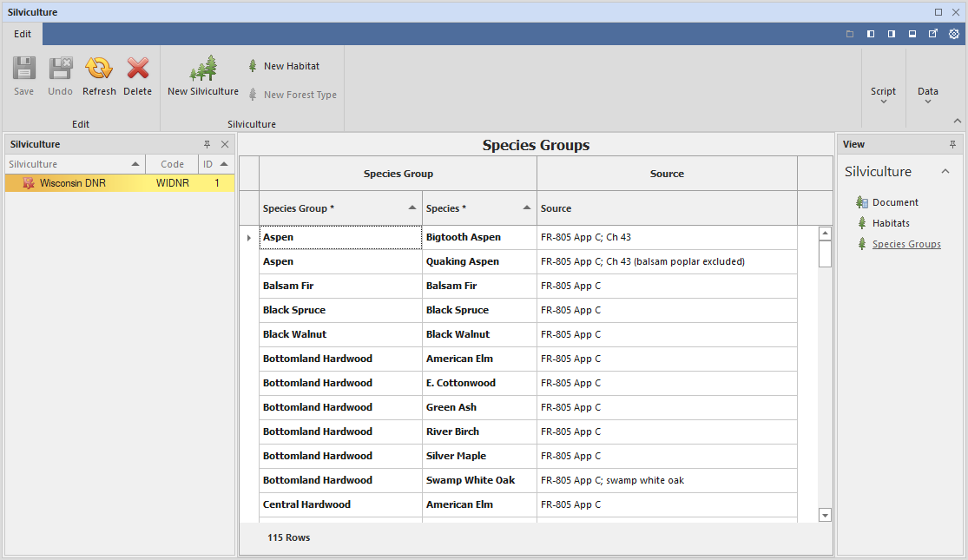
Task: Select the Silver Maple species cell
Action: pos(480,457)
